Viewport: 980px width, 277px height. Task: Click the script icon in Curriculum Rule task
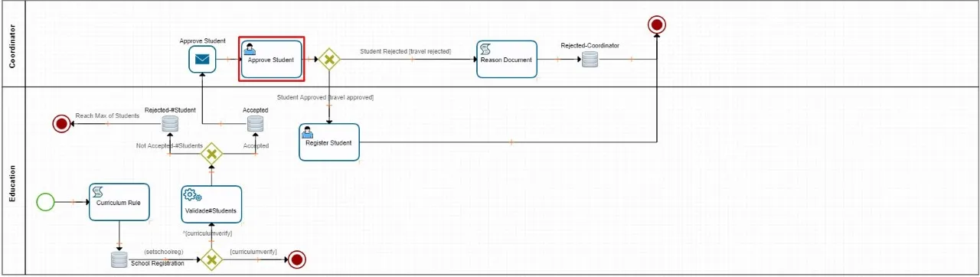coord(98,191)
